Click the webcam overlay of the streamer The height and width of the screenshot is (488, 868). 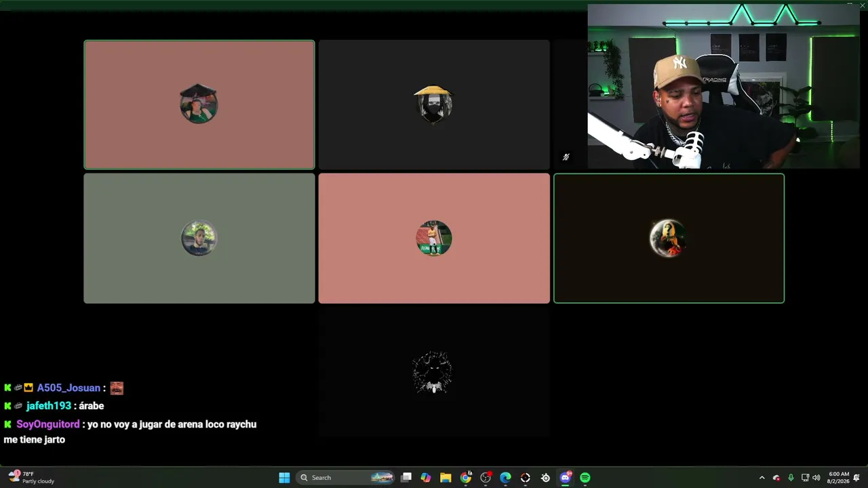point(724,86)
